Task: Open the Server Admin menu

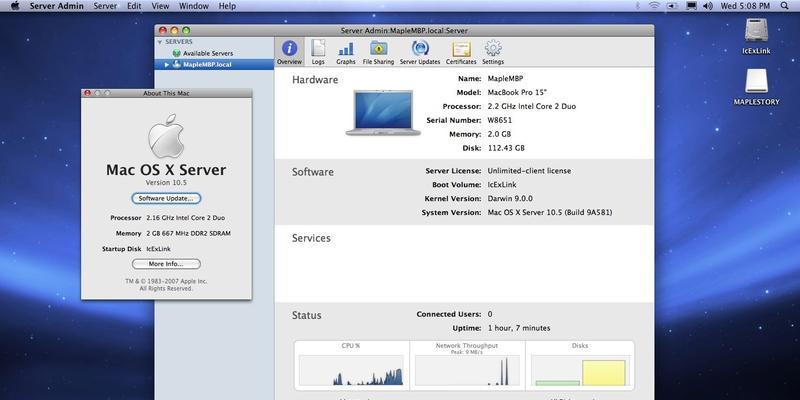Action: pos(56,6)
